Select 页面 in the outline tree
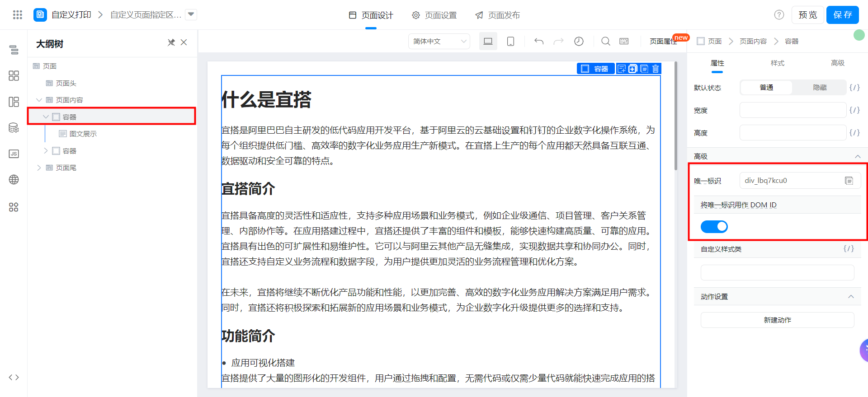This screenshot has width=868, height=397. tap(50, 66)
